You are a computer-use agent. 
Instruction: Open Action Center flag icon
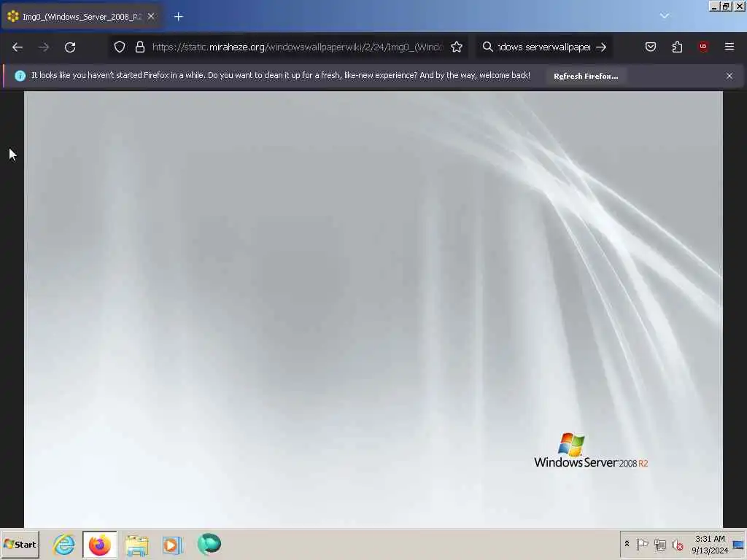[x=642, y=544]
